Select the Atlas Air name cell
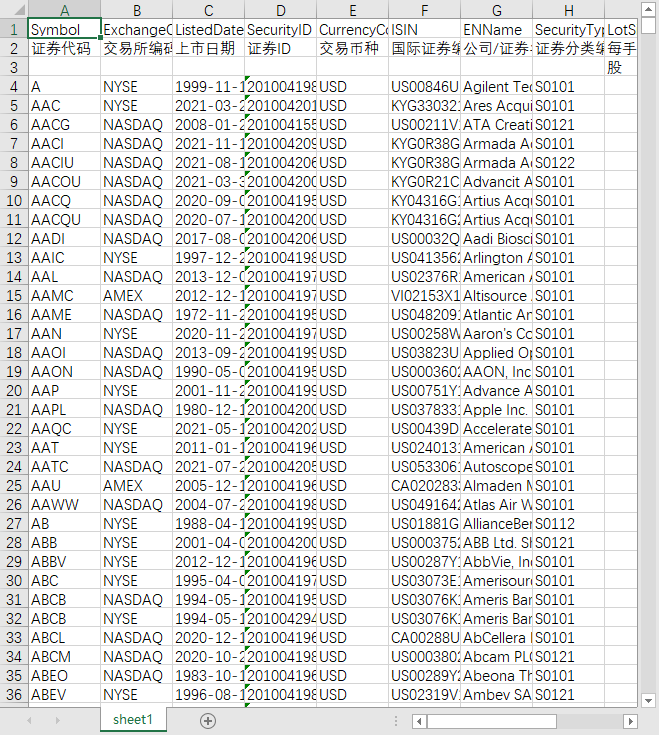The height and width of the screenshot is (735, 659). coord(496,505)
